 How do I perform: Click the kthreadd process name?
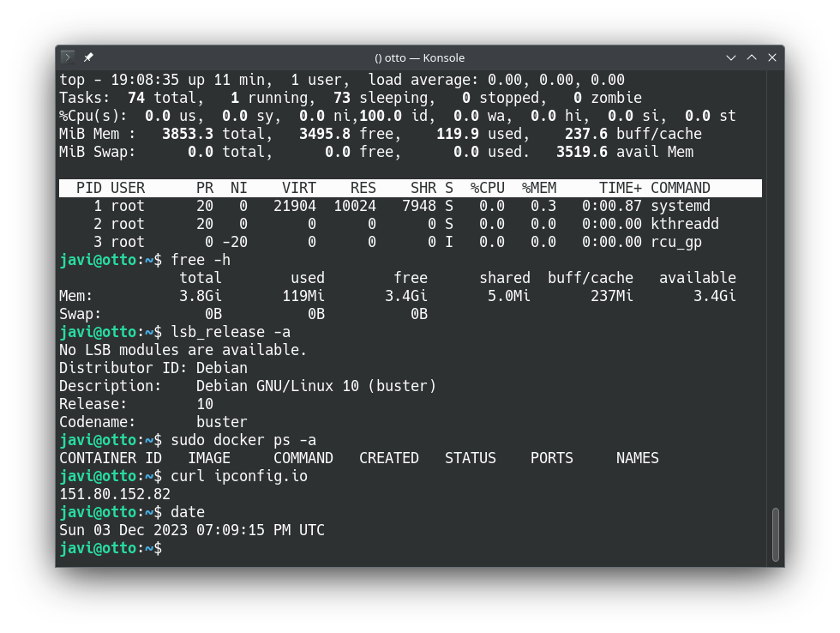[x=684, y=224]
